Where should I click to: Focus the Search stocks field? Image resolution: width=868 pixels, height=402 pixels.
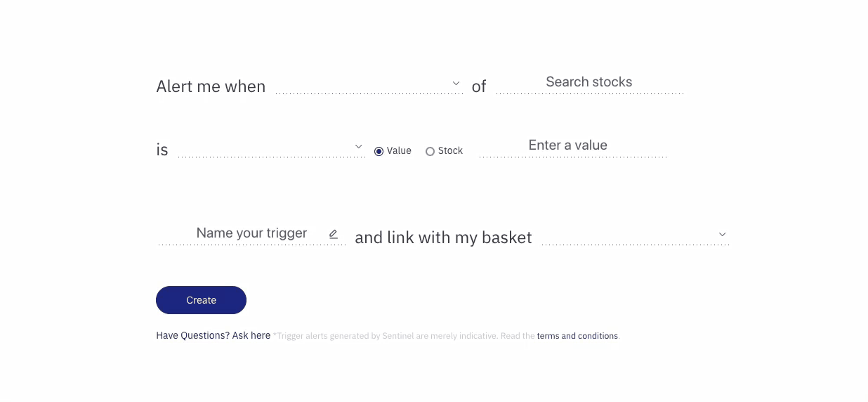[x=588, y=82]
